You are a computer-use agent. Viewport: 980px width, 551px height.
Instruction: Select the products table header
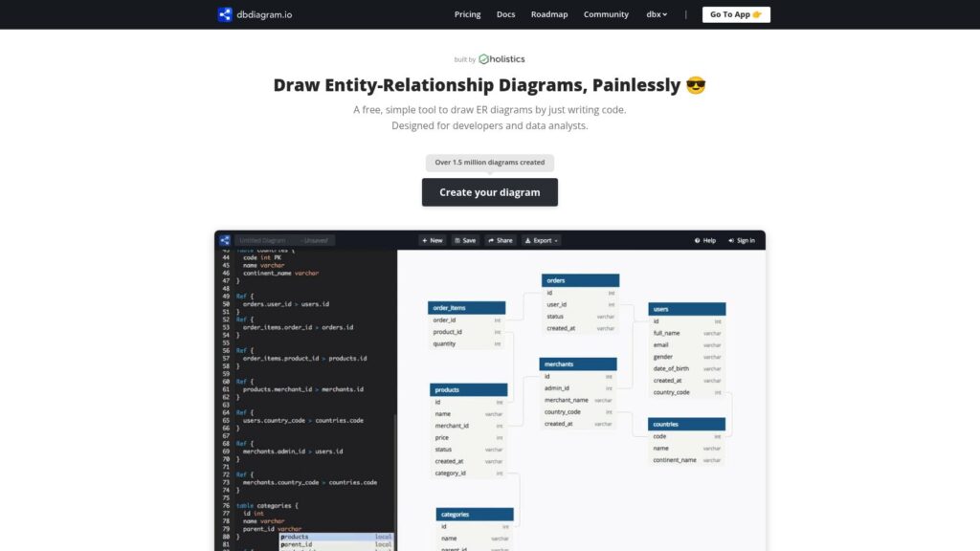469,390
